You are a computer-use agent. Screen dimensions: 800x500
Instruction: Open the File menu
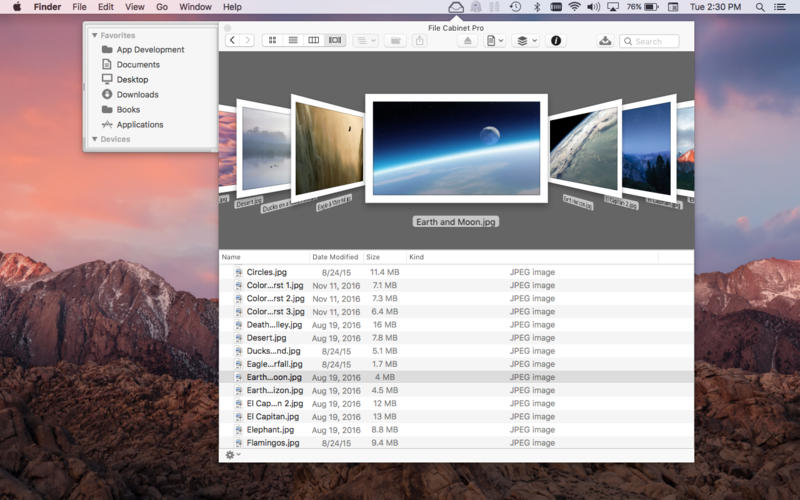[79, 7]
